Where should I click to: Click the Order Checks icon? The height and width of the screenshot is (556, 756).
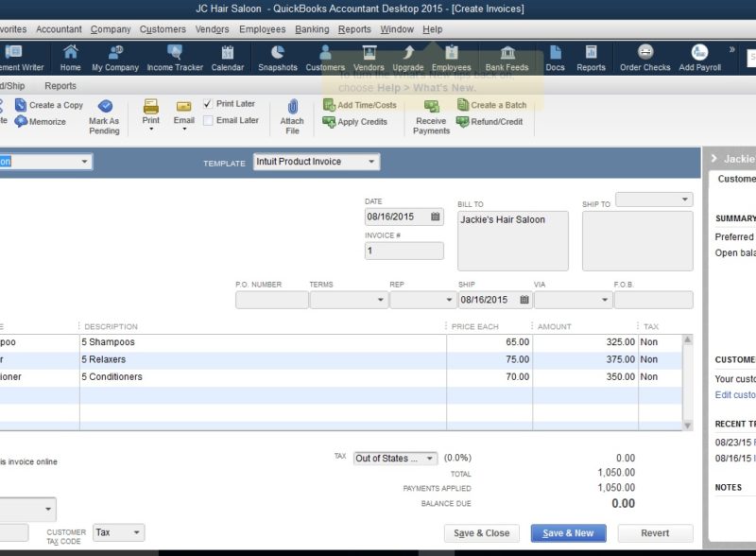[645, 58]
